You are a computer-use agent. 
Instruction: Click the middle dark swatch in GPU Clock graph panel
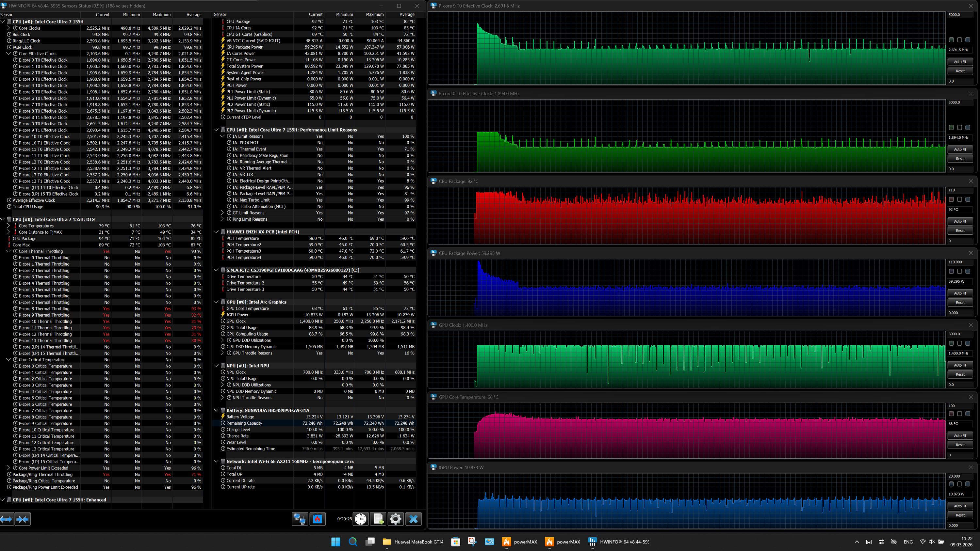coord(959,343)
